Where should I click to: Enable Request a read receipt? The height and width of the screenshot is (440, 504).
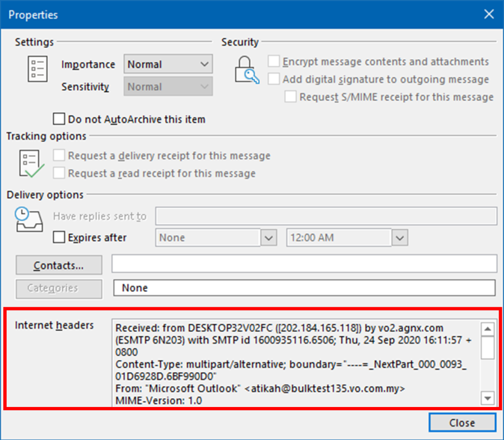(59, 173)
